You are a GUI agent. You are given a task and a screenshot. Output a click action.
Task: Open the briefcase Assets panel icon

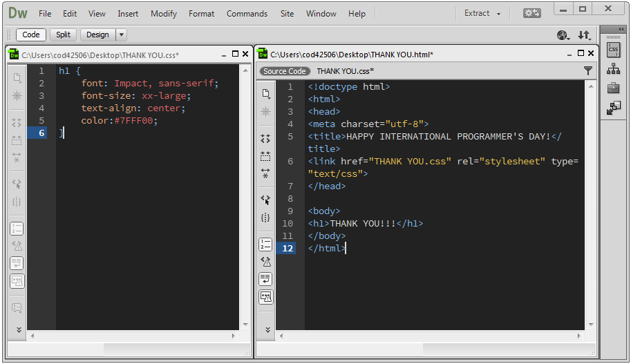pyautogui.click(x=613, y=88)
